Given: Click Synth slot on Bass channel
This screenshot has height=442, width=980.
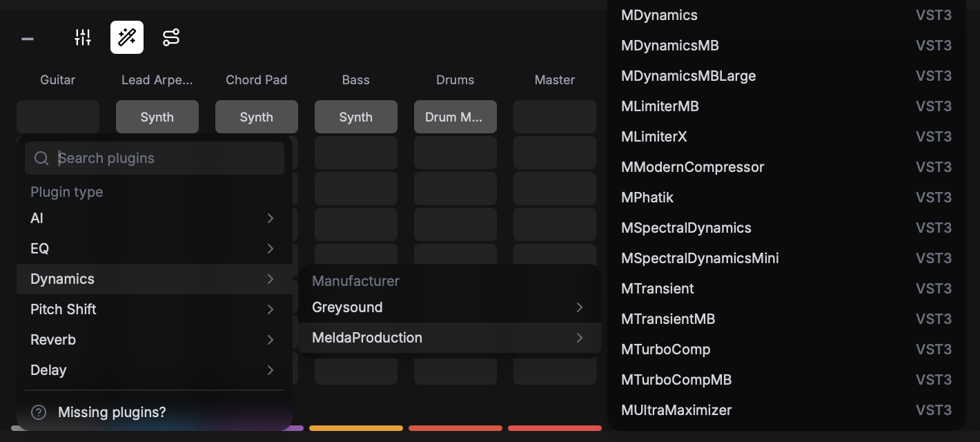Looking at the screenshot, I should 356,117.
